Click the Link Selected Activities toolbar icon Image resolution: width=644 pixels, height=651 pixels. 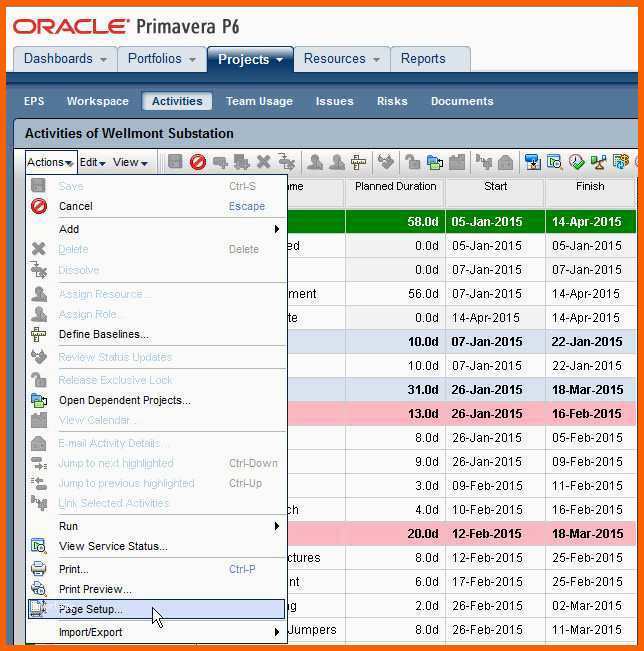484,162
